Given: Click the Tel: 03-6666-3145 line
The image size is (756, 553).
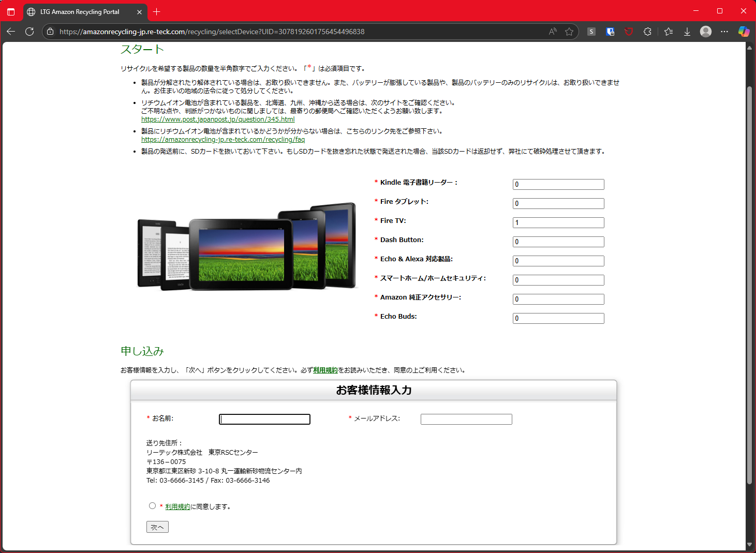Looking at the screenshot, I should coord(208,481).
